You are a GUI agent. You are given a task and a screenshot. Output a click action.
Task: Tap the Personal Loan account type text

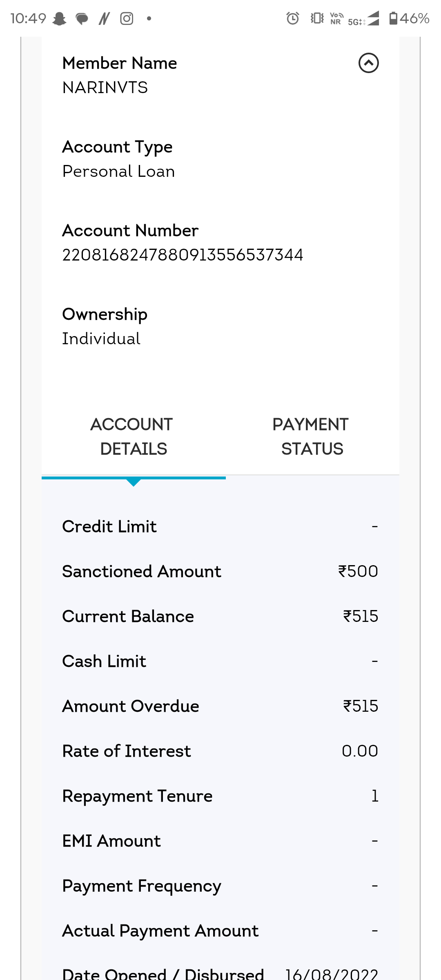(x=118, y=171)
